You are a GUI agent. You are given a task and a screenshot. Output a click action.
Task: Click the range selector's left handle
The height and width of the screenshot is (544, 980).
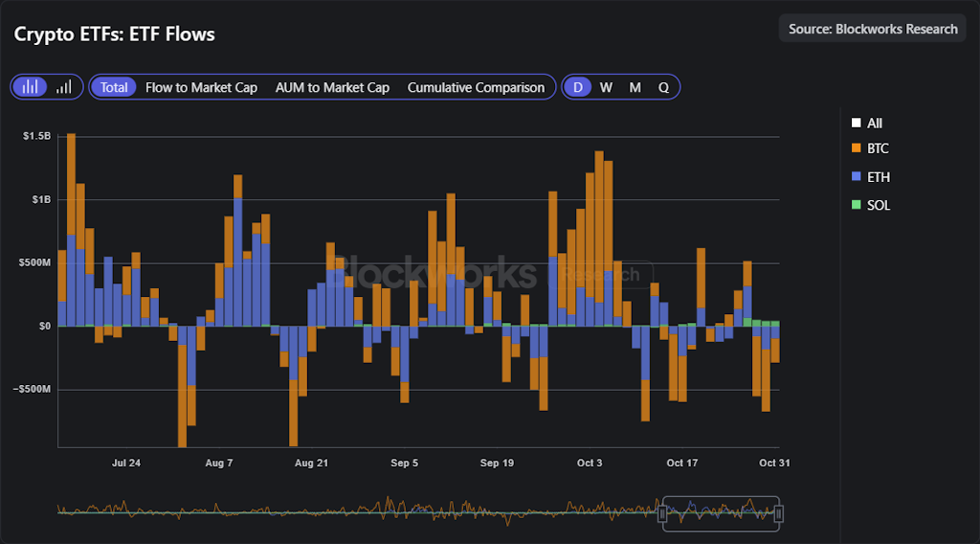click(x=661, y=513)
